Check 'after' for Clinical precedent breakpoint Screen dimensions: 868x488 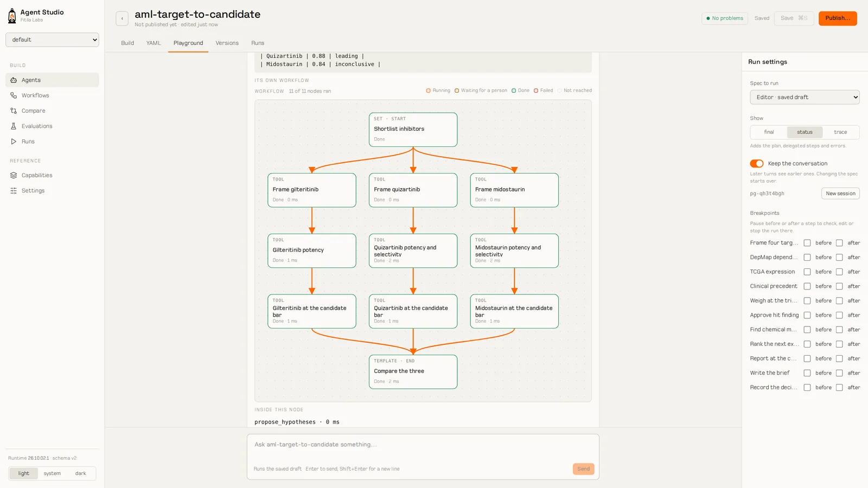(839, 286)
